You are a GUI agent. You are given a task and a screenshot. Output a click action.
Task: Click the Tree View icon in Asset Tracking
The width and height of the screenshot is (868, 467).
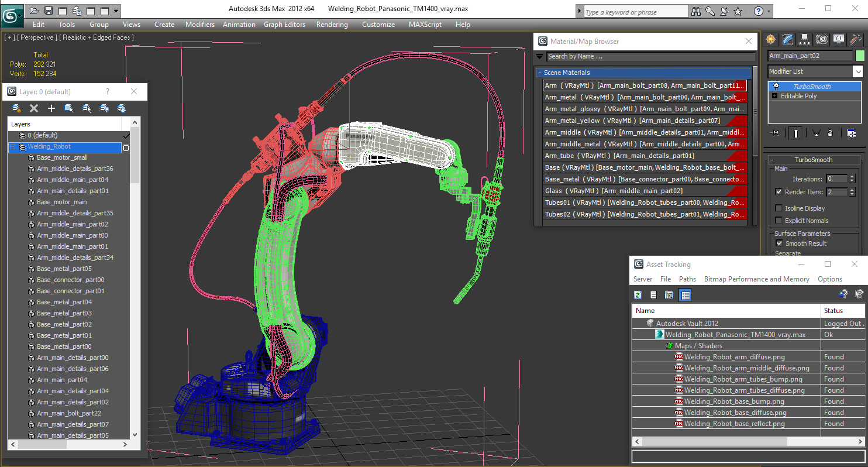coord(669,295)
